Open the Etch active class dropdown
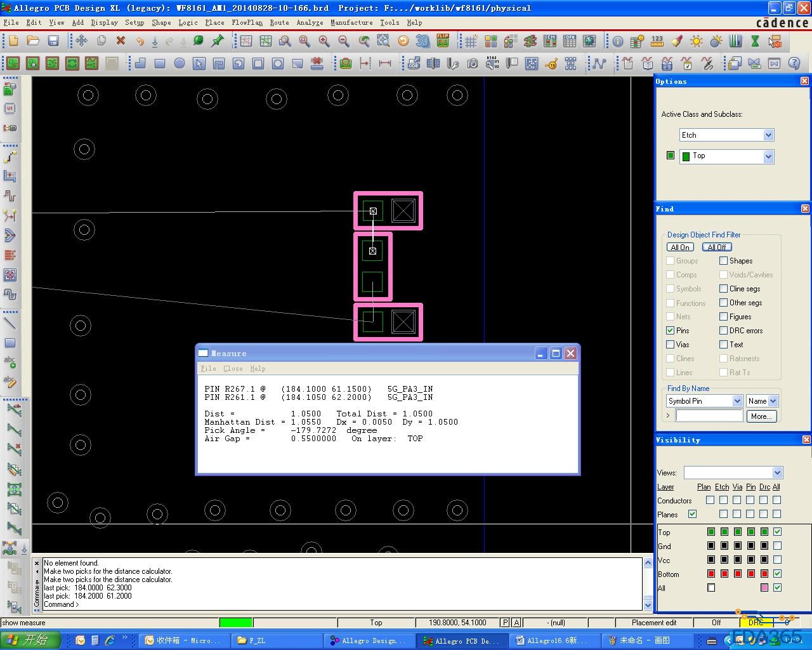This screenshot has width=812, height=650. point(768,135)
